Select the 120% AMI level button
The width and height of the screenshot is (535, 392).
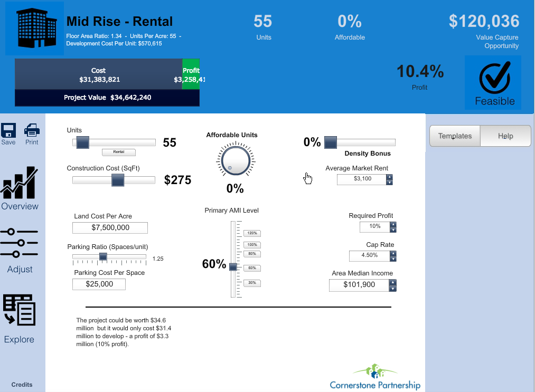pos(252,233)
